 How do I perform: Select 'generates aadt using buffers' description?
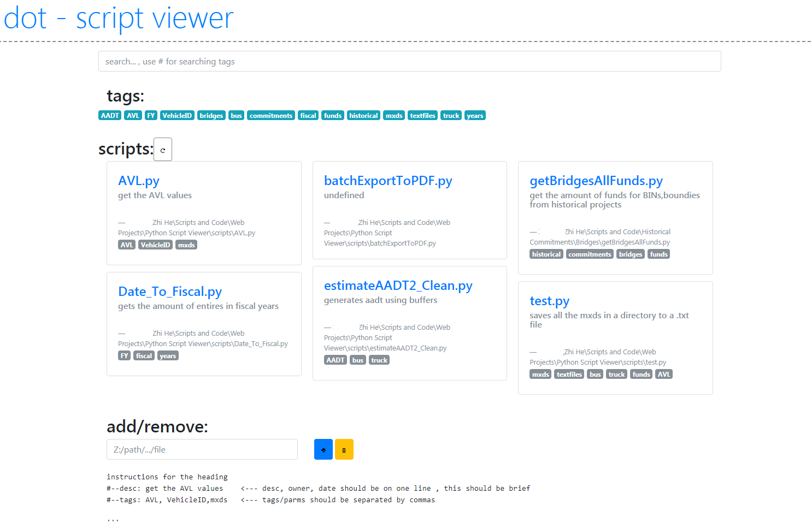[380, 300]
